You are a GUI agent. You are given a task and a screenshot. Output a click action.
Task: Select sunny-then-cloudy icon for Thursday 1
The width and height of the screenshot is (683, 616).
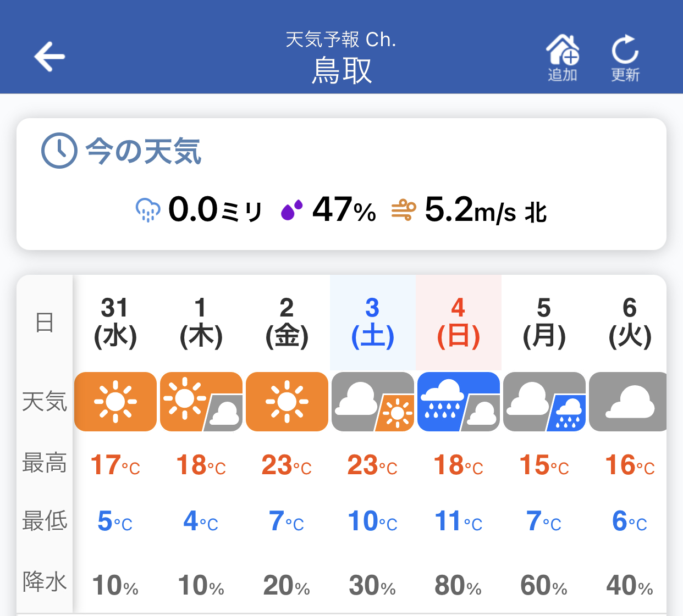[x=201, y=402]
